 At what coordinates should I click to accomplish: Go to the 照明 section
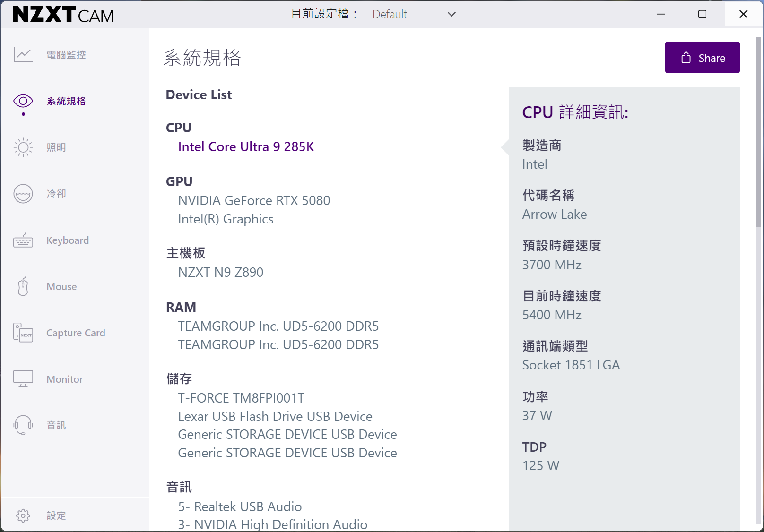[56, 147]
